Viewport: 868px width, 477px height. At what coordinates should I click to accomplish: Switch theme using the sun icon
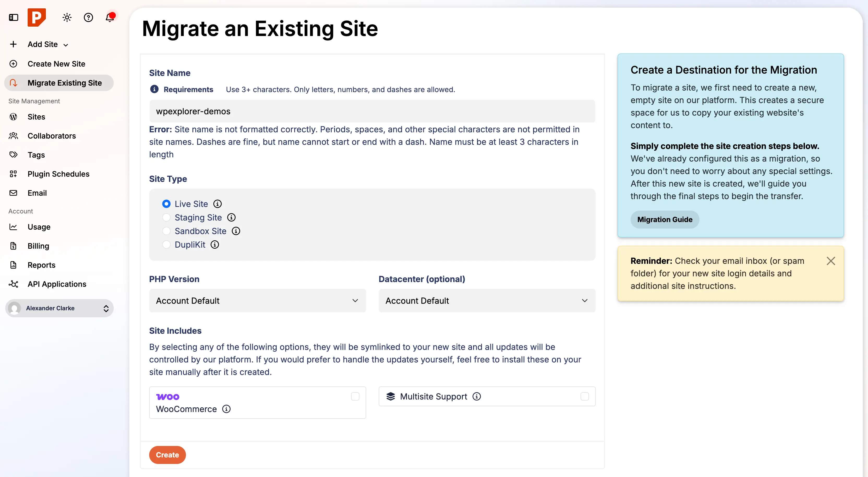(67, 17)
